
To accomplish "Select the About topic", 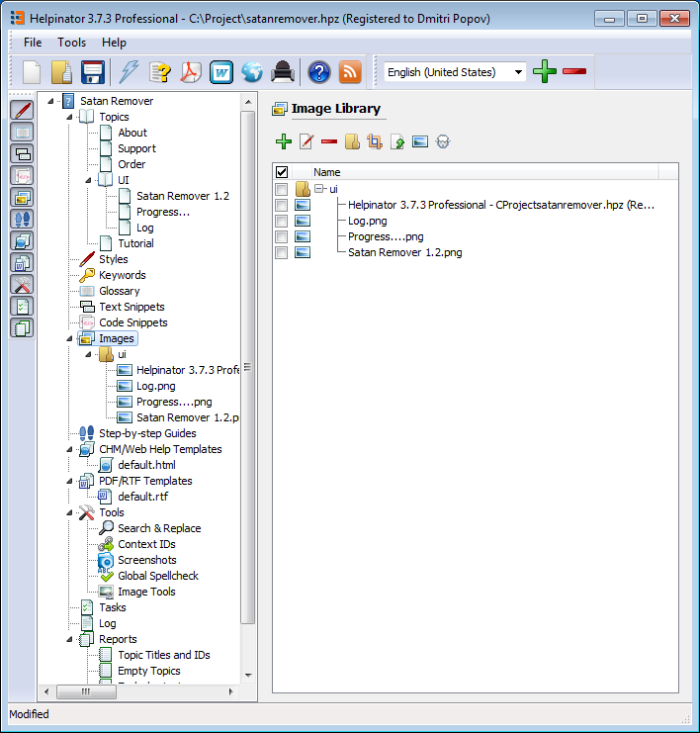I will coord(132,133).
